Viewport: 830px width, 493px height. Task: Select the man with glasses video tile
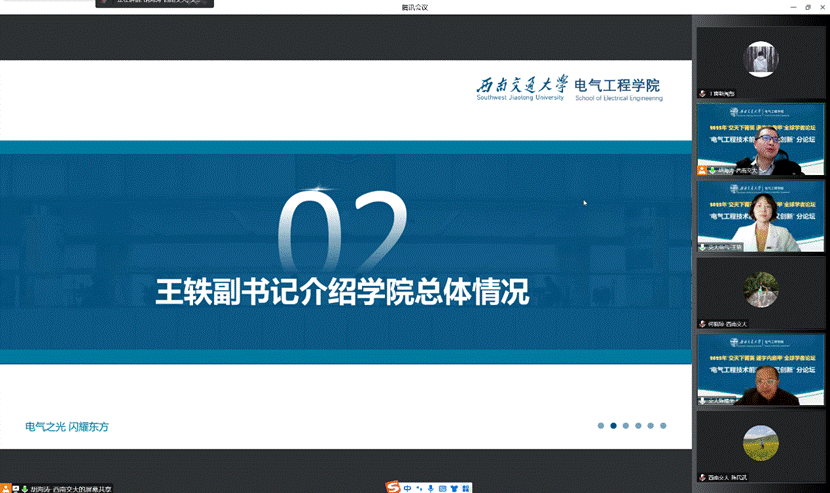point(761,140)
